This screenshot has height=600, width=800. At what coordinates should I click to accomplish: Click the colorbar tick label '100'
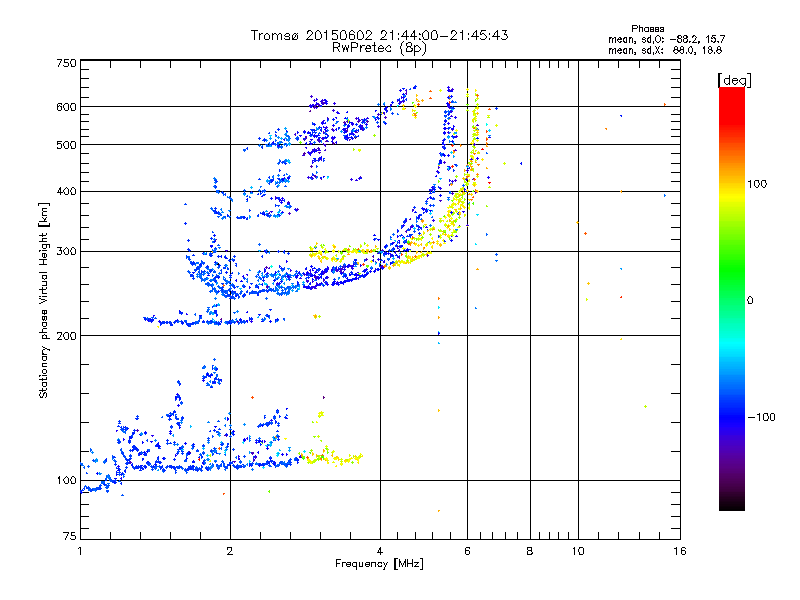coord(757,184)
